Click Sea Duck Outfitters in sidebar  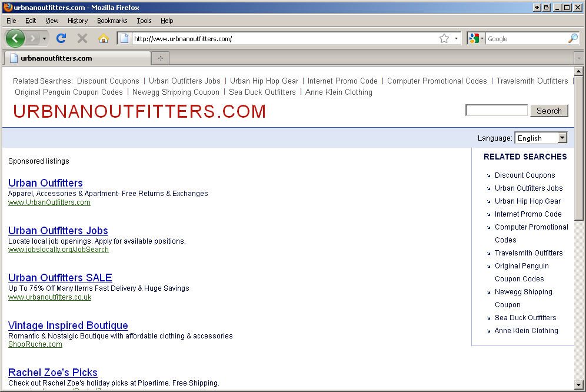pos(525,318)
